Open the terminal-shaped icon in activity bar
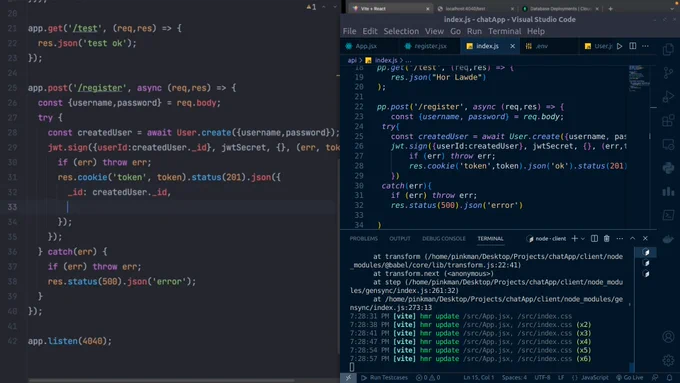 [x=668, y=215]
